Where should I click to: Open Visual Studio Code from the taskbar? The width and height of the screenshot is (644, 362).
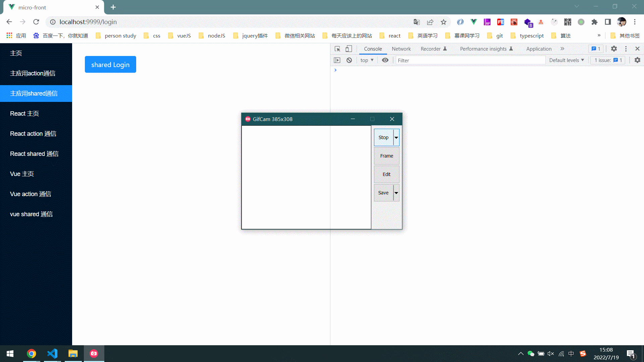52,354
